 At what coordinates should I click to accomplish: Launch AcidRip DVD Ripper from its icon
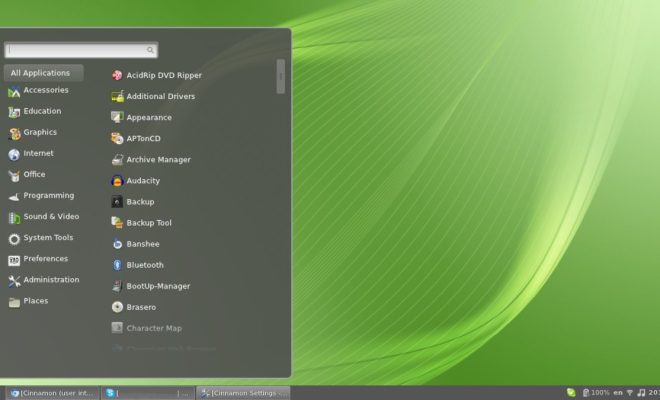coord(117,75)
